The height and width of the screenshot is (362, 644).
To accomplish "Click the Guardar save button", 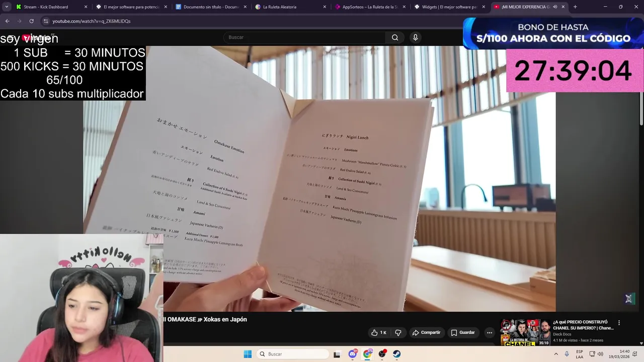I will pos(463,332).
